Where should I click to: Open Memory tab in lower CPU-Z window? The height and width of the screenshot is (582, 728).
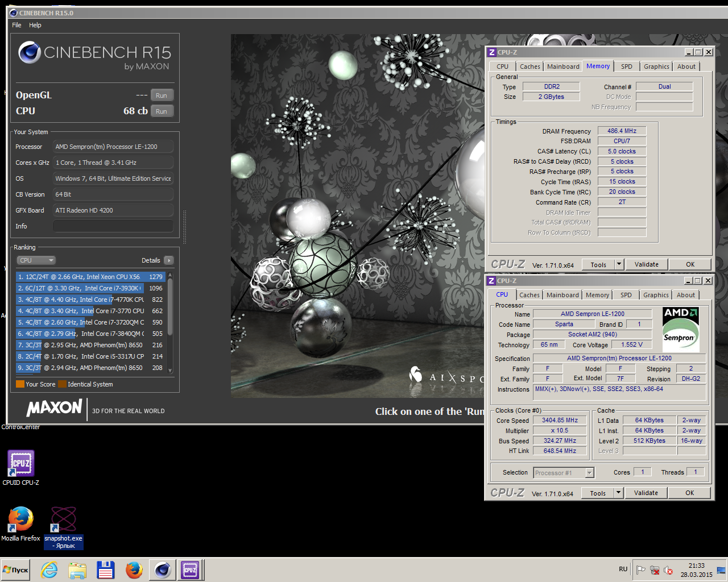click(x=597, y=295)
